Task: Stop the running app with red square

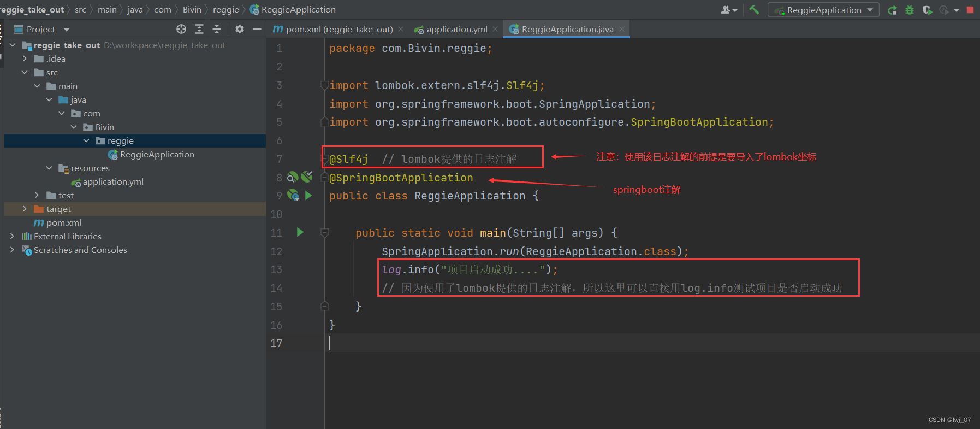Action: [970, 10]
